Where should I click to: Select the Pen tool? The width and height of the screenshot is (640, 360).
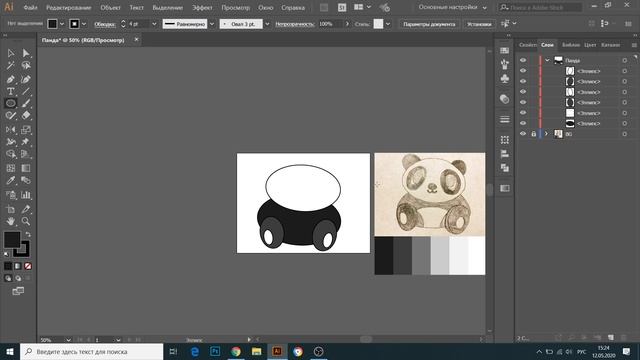(x=11, y=79)
